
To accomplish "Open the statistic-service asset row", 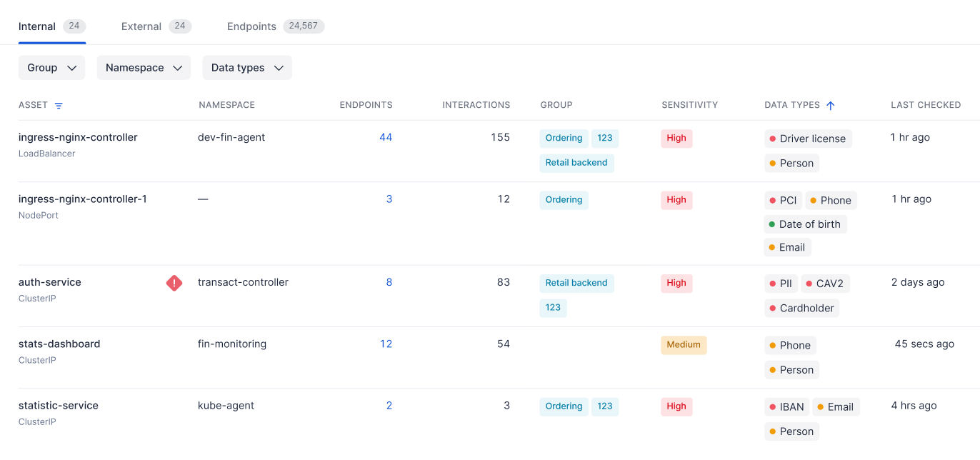I will 59,405.
